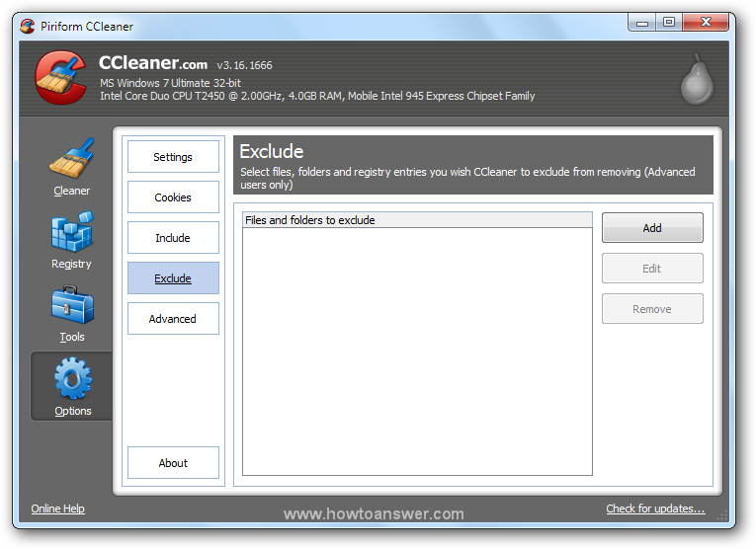756x549 pixels.
Task: Click the CCleaner logo in header
Action: (x=61, y=78)
